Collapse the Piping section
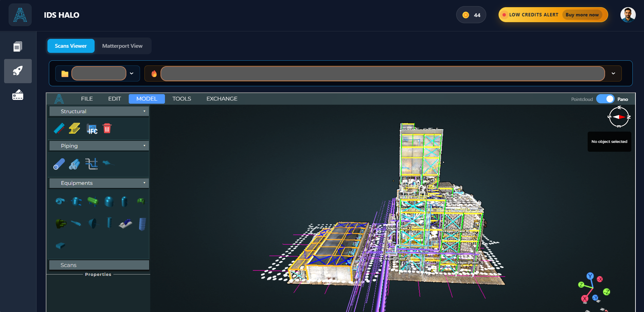 click(x=99, y=146)
